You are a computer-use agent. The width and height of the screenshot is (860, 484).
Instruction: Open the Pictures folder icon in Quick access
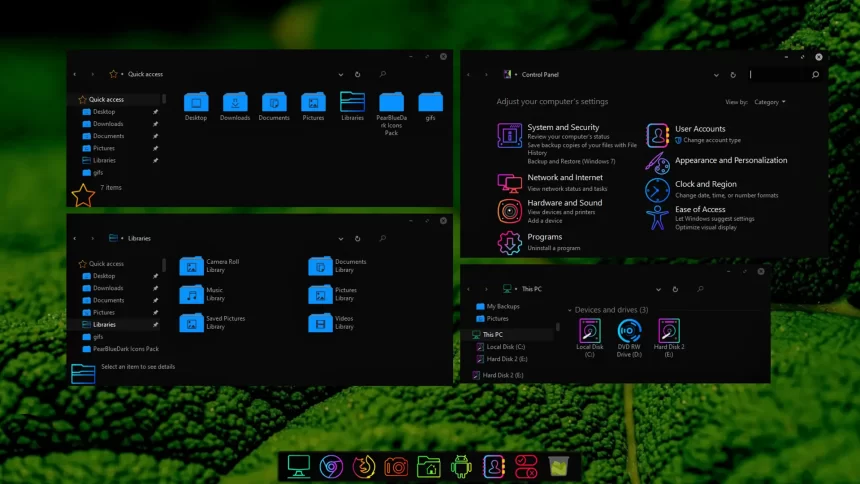(x=313, y=103)
